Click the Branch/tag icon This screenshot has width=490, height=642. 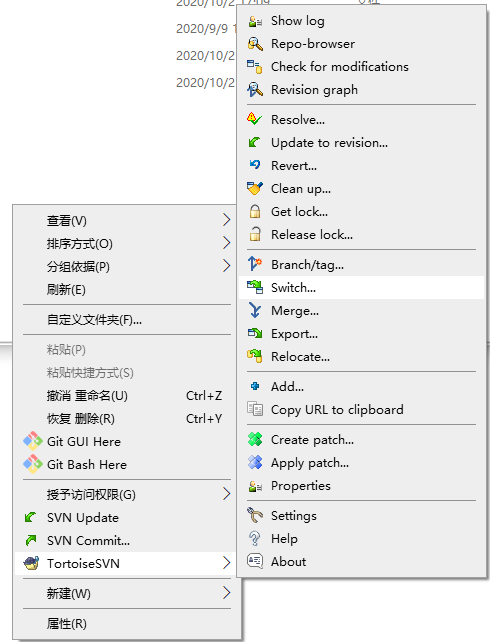pos(255,264)
